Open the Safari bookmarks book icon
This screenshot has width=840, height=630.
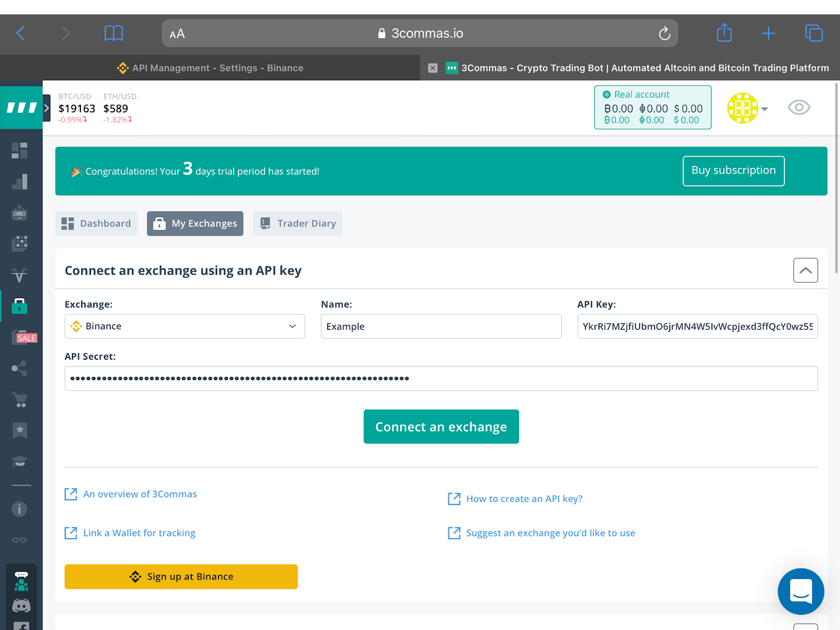click(x=113, y=34)
